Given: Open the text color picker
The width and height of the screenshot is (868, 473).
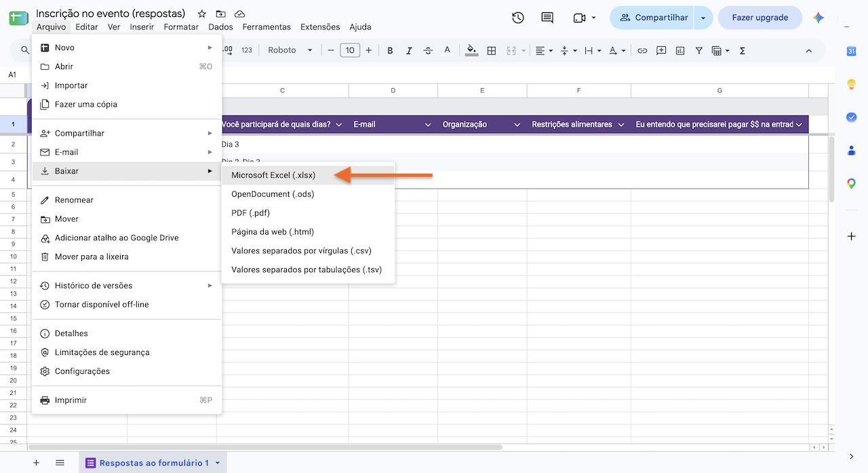Looking at the screenshot, I should coord(447,50).
